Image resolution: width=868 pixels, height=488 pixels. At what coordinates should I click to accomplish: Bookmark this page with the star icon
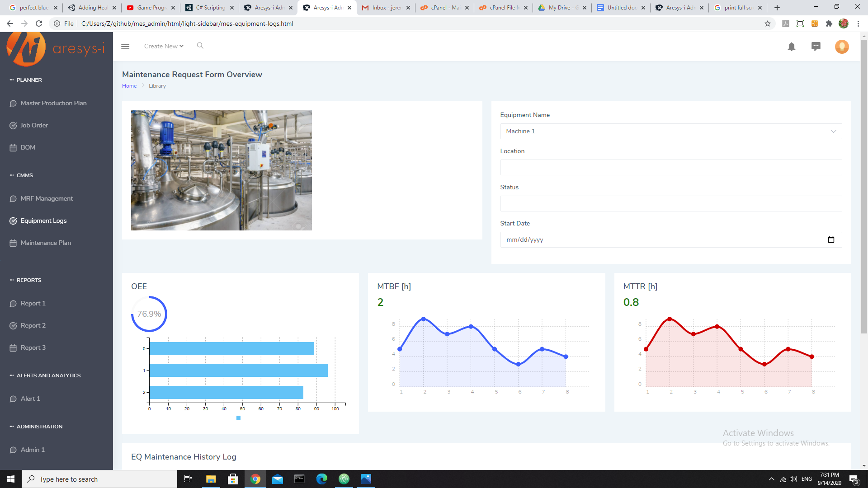pos(768,23)
